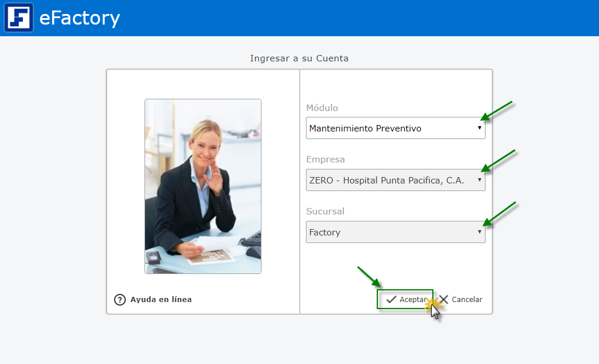This screenshot has height=364, width=599.
Task: Click the Sucursal field label
Action: (x=326, y=212)
